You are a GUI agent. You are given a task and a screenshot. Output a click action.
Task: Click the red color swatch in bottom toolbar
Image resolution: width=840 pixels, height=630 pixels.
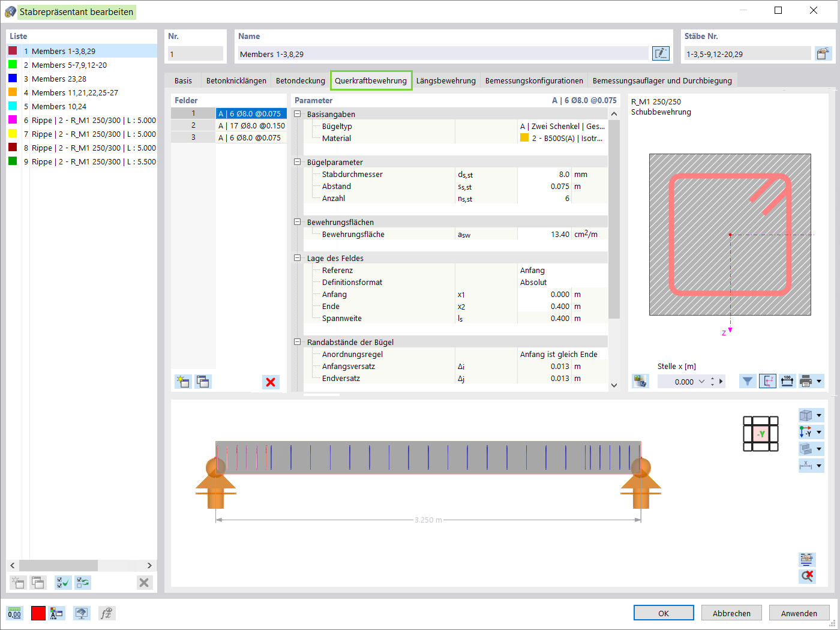click(x=38, y=613)
